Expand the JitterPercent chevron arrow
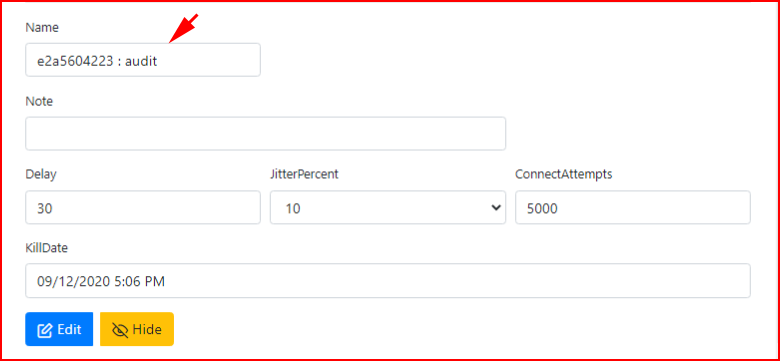 tap(495, 208)
